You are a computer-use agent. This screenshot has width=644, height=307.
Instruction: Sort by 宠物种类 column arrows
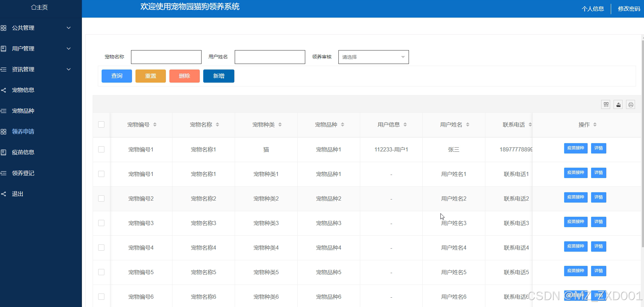coord(280,124)
